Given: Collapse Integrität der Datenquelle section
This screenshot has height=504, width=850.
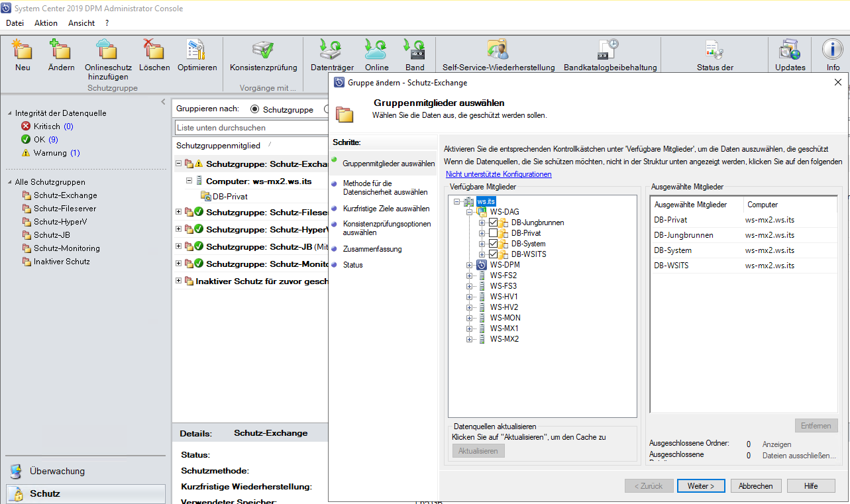Looking at the screenshot, I should point(9,113).
